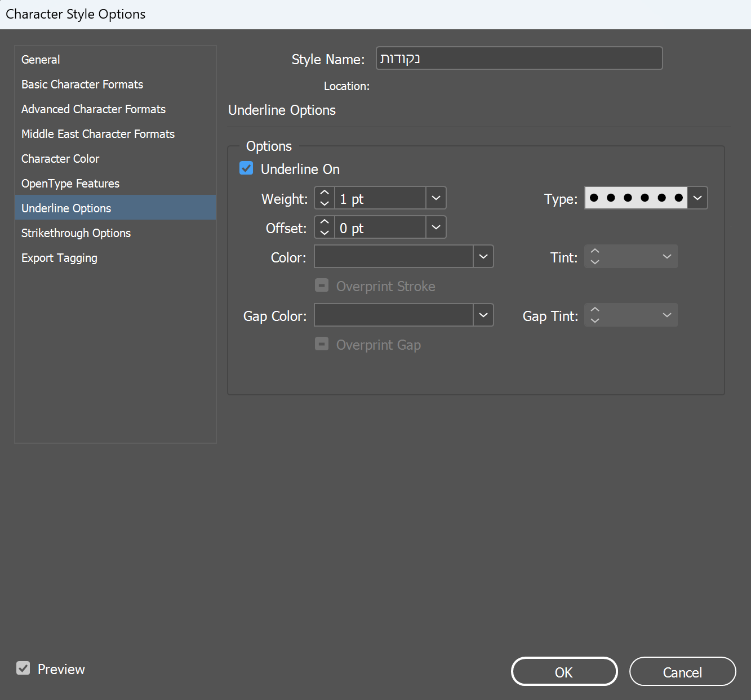Open the Weight dropdown list

coord(436,198)
